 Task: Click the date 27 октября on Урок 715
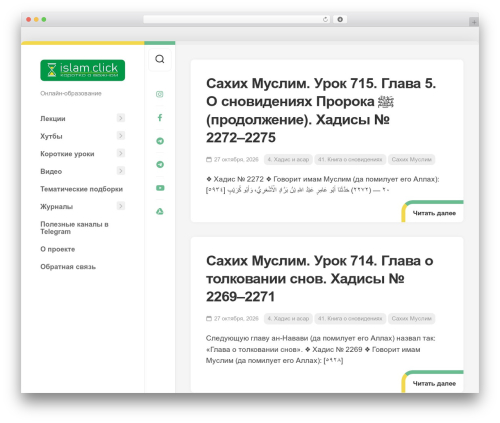pos(236,159)
